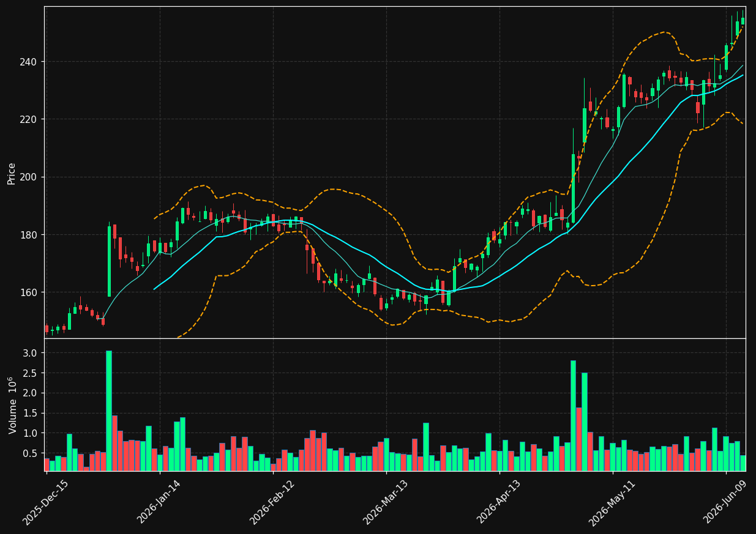The width and height of the screenshot is (756, 534).
Task: Click the 2026-Apr-13 date label
Action: click(x=499, y=502)
